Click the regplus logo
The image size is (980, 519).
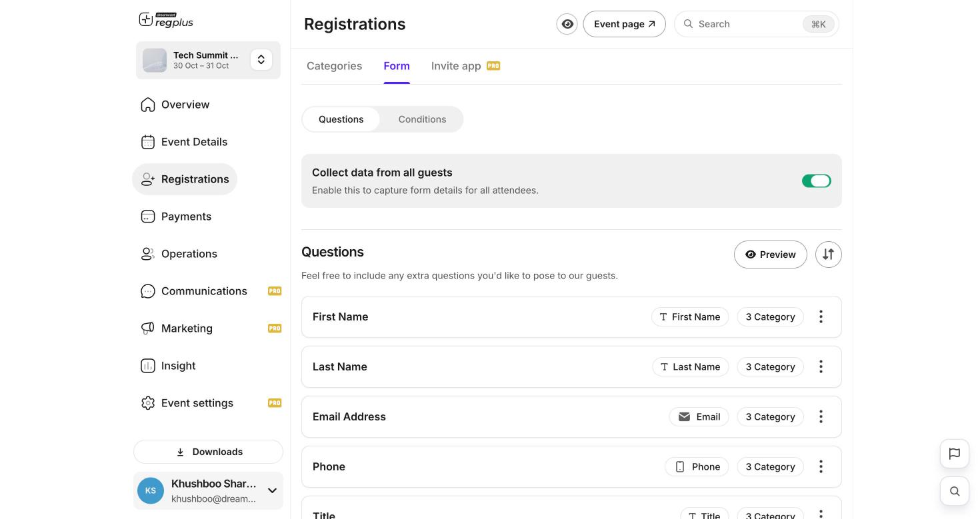click(x=166, y=20)
